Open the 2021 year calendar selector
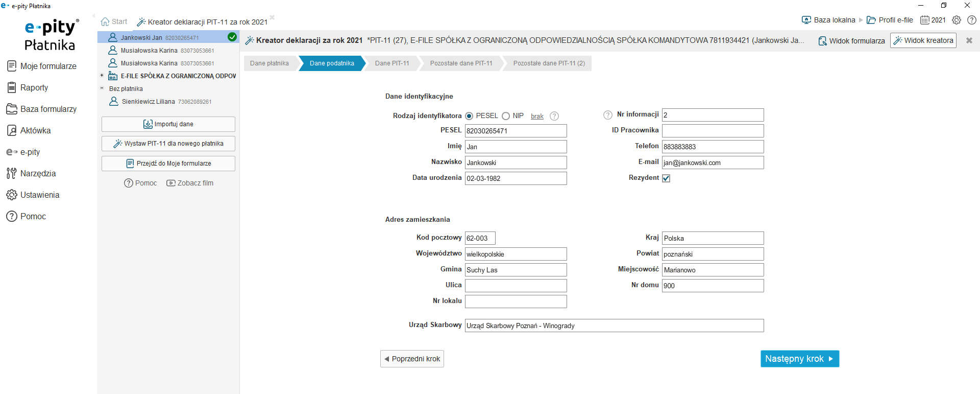Image resolution: width=980 pixels, height=394 pixels. pyautogui.click(x=933, y=20)
